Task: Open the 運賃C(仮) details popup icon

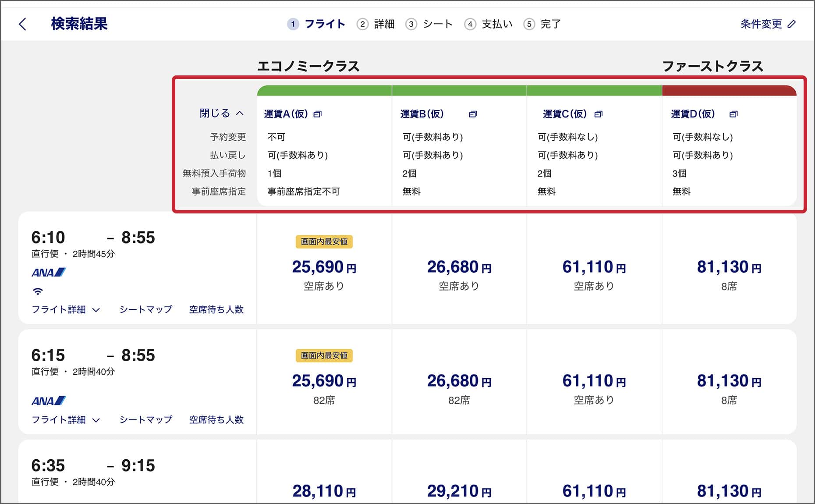Action: [598, 114]
